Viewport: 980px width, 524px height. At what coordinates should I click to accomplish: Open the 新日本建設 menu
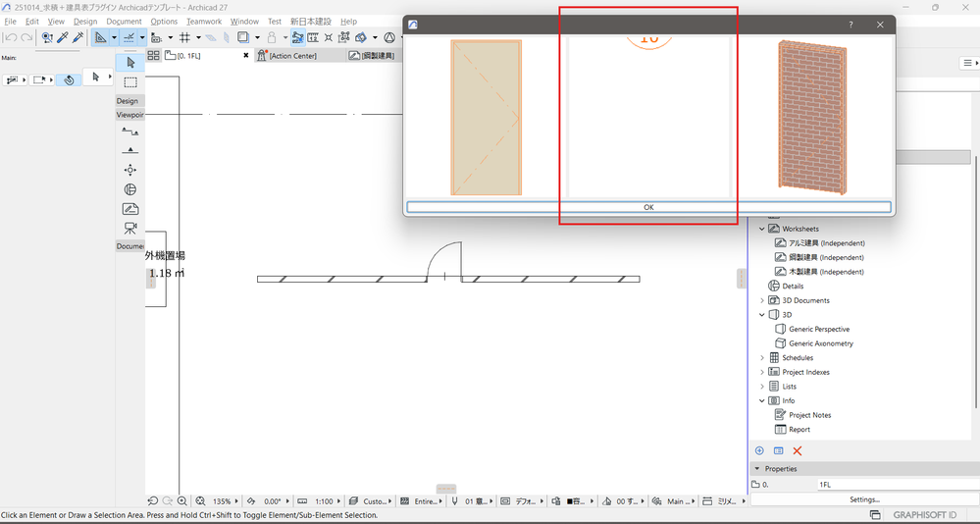coord(311,22)
